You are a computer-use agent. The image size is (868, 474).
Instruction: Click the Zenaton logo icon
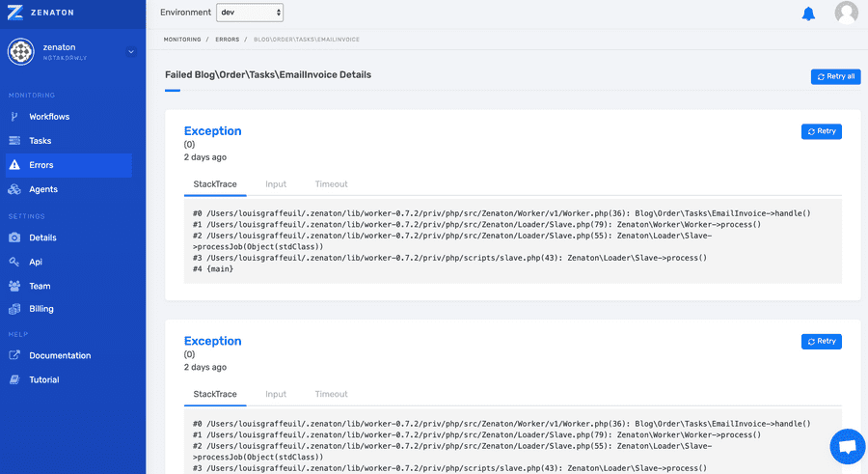tap(14, 13)
